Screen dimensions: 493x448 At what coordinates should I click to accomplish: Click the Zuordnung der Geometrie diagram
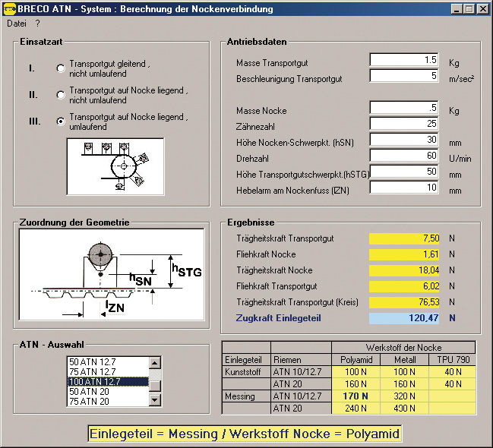click(112, 274)
